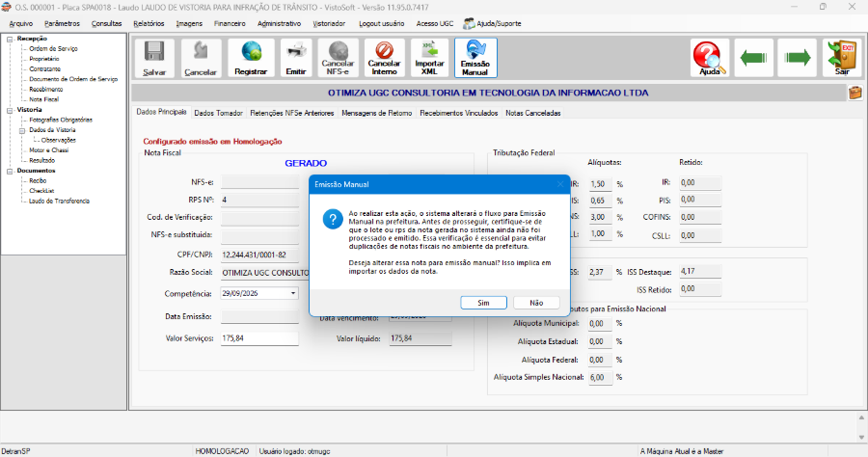Open the Administrativo menu

click(279, 23)
